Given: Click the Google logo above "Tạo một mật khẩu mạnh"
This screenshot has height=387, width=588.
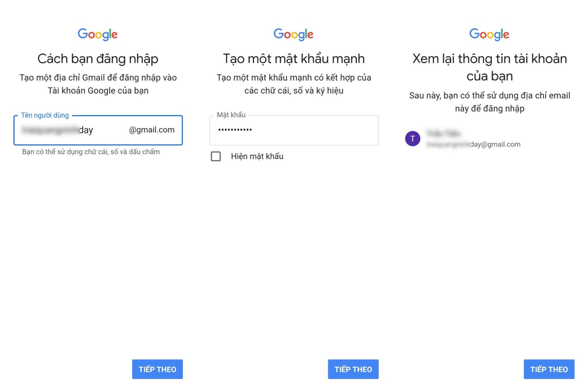Looking at the screenshot, I should click(x=293, y=34).
